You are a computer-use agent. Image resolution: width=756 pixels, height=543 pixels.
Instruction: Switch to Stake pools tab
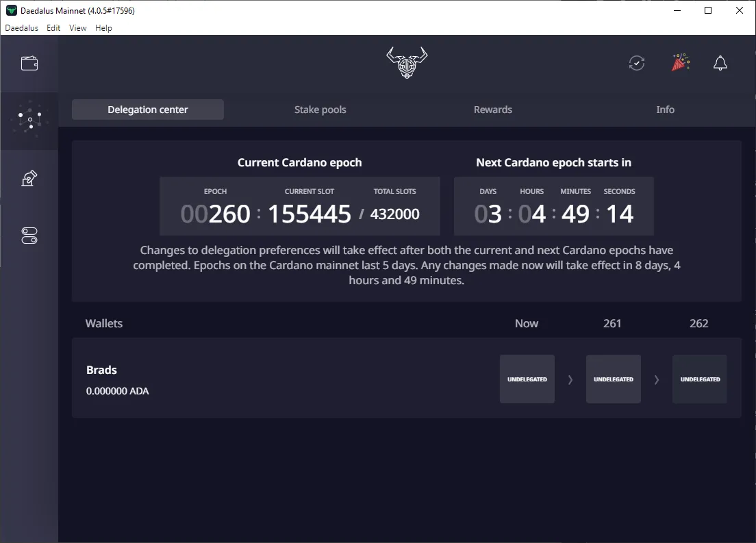point(320,110)
